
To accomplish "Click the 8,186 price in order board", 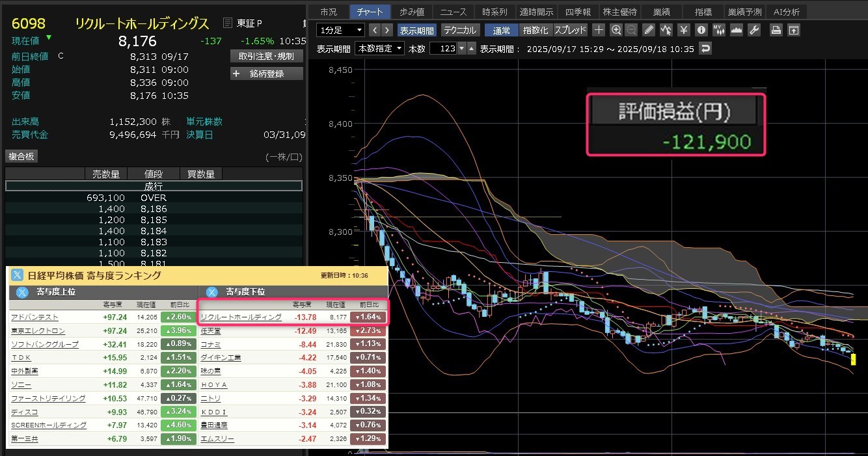I will (x=154, y=209).
